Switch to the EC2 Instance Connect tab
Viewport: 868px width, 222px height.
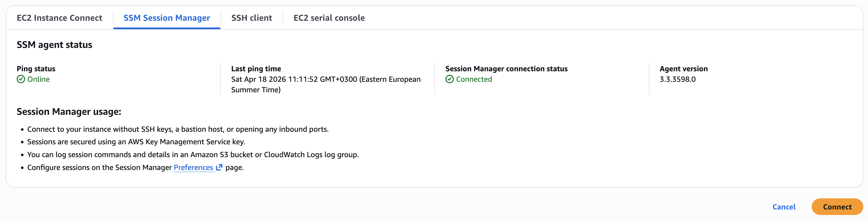(x=59, y=18)
